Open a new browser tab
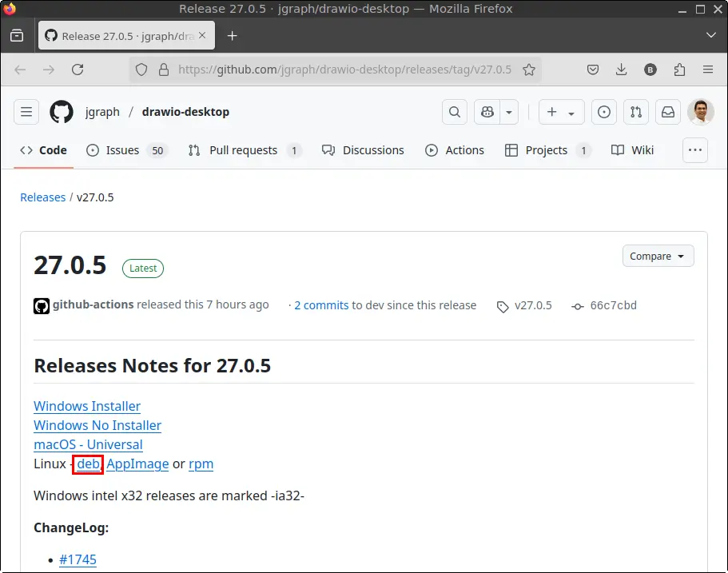Viewport: 728px width, 573px height. click(x=232, y=36)
